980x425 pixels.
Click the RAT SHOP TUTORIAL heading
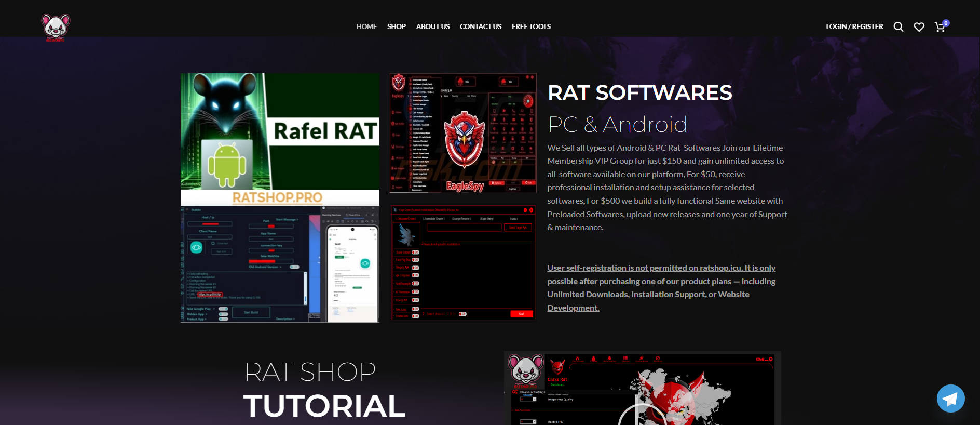pos(324,390)
